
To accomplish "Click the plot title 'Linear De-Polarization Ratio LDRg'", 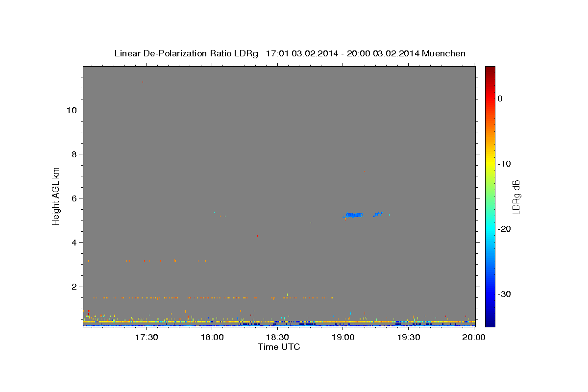I will [186, 53].
